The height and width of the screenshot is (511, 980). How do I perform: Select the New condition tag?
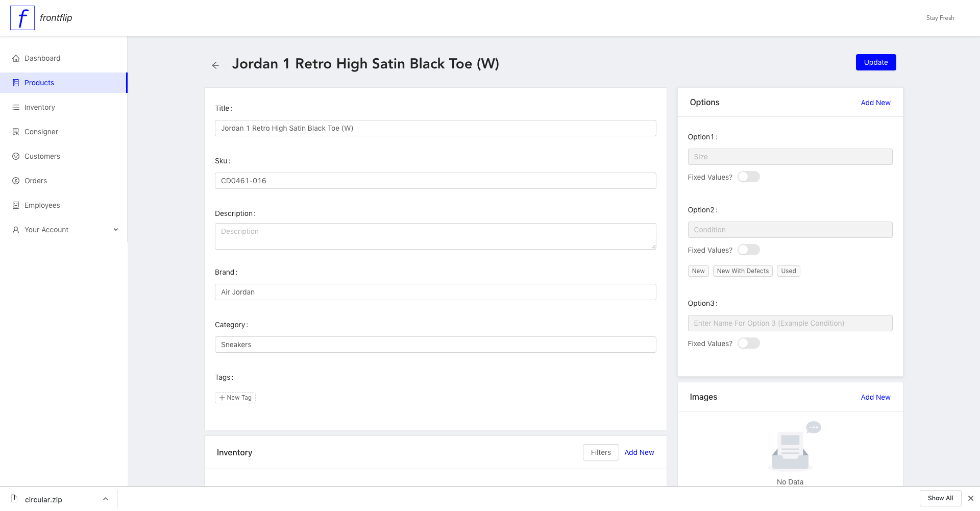pos(698,271)
